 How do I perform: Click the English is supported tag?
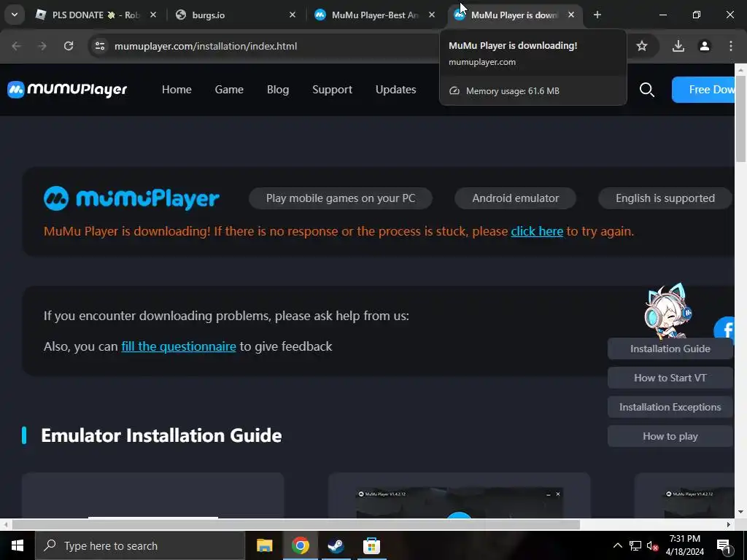(x=665, y=198)
